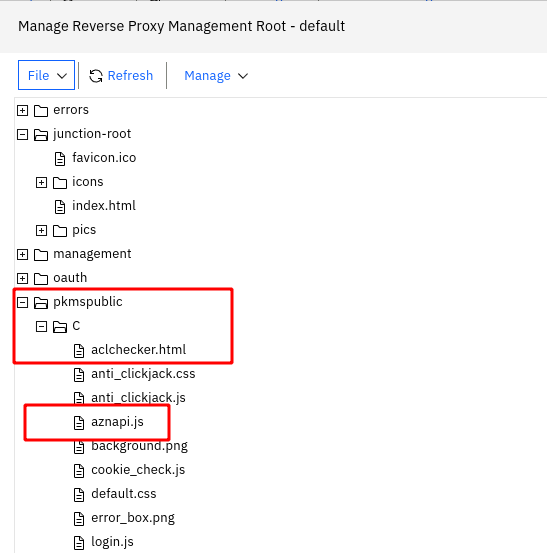Click the favicon.ico file icon
Screen dimensions: 547x553
[x=60, y=159]
